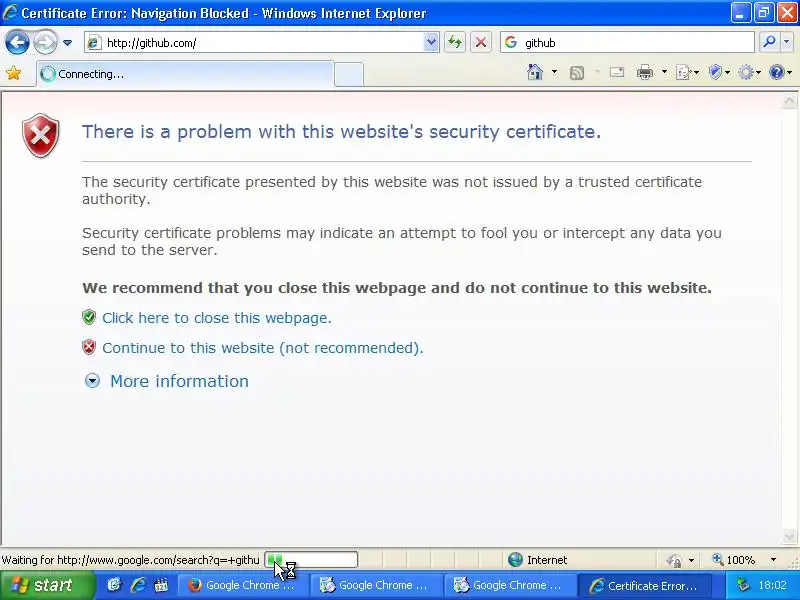
Task: Open the status bar security icon dropdown
Action: (691, 560)
